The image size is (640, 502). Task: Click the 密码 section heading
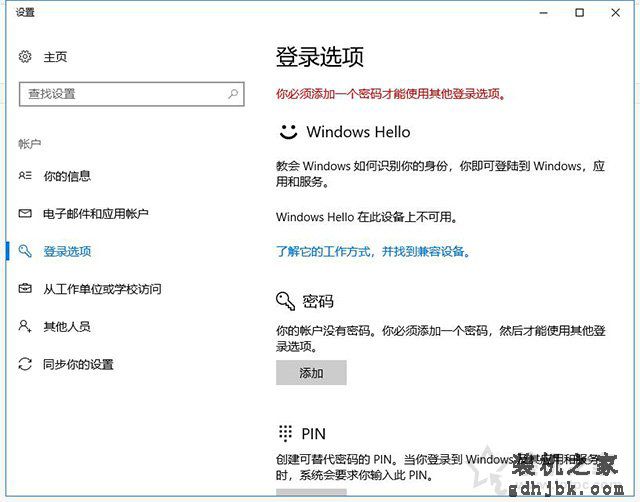pyautogui.click(x=318, y=302)
